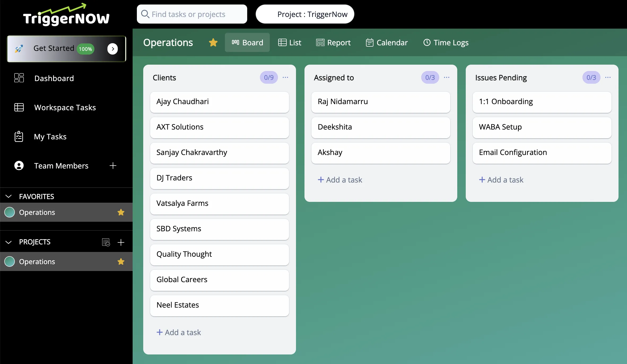Click plus icon to add new project
627x364 pixels.
pos(121,242)
